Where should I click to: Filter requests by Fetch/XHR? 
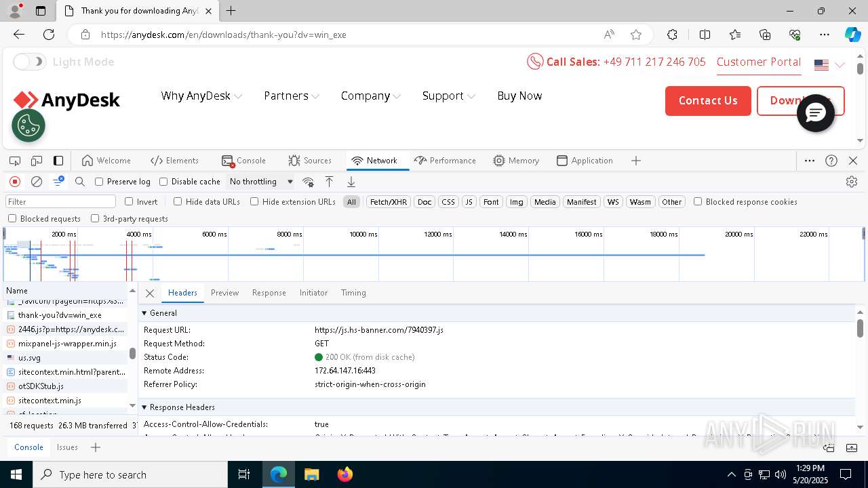(x=389, y=202)
